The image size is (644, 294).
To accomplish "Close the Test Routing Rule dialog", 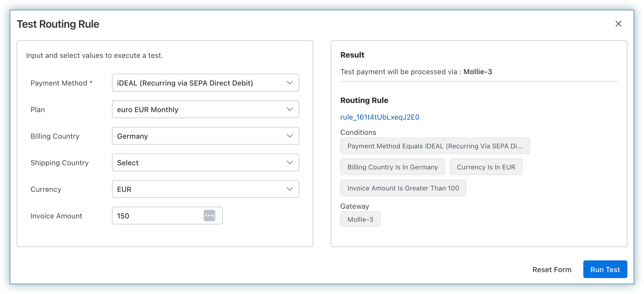I will click(618, 24).
